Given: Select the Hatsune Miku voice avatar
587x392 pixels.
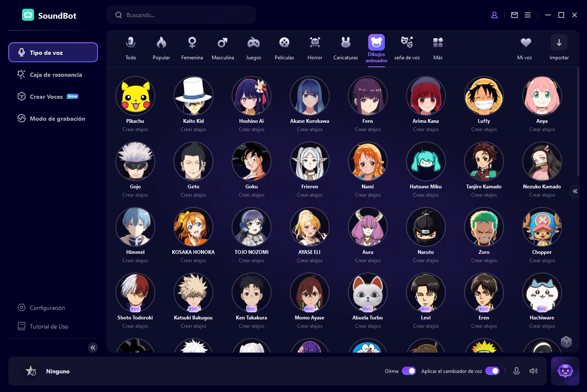Looking at the screenshot, I should point(426,161).
